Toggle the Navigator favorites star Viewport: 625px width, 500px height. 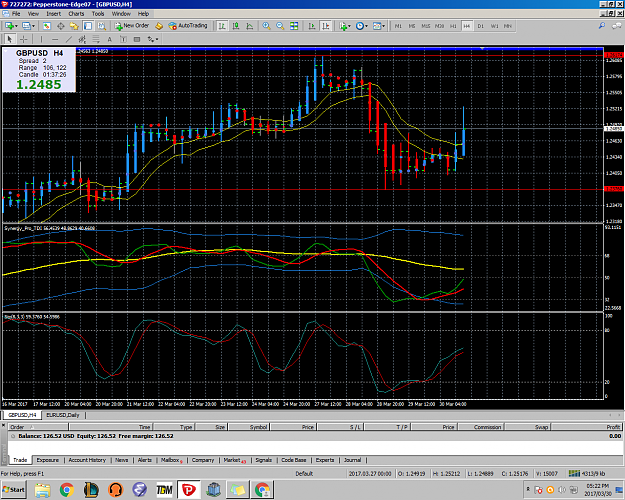click(x=74, y=26)
